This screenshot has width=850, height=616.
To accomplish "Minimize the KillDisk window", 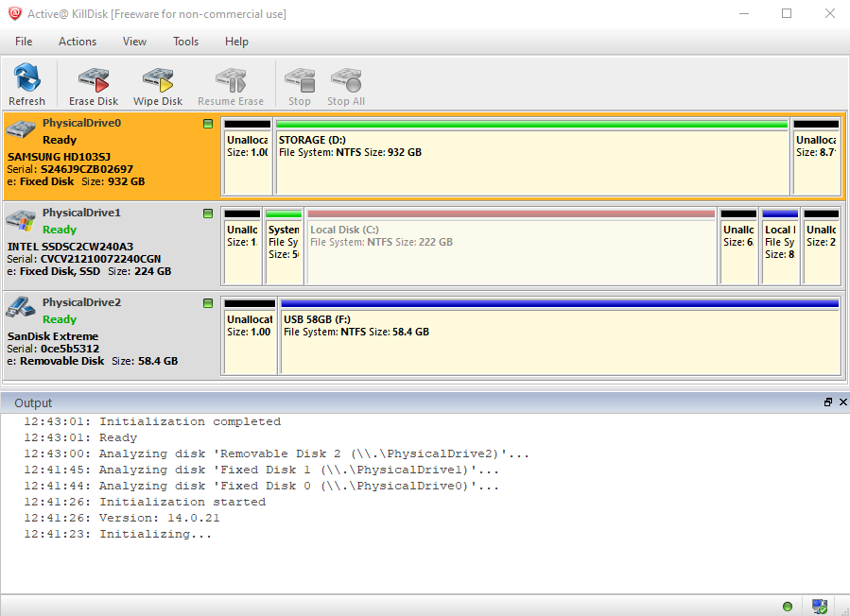I will [x=744, y=13].
